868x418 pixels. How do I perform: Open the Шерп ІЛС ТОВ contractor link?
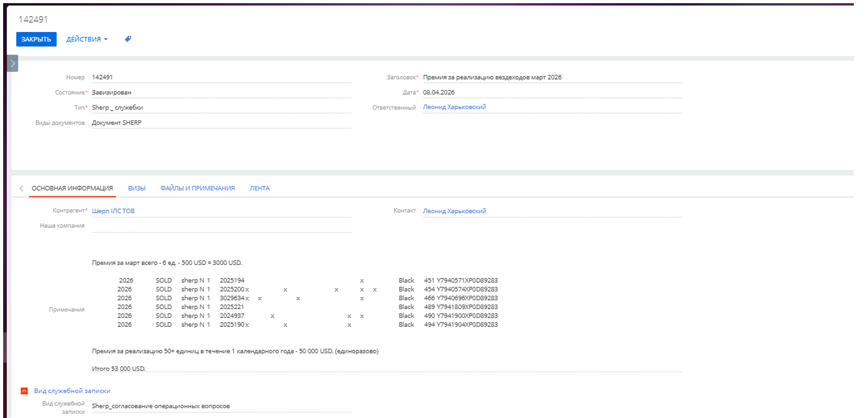point(113,211)
